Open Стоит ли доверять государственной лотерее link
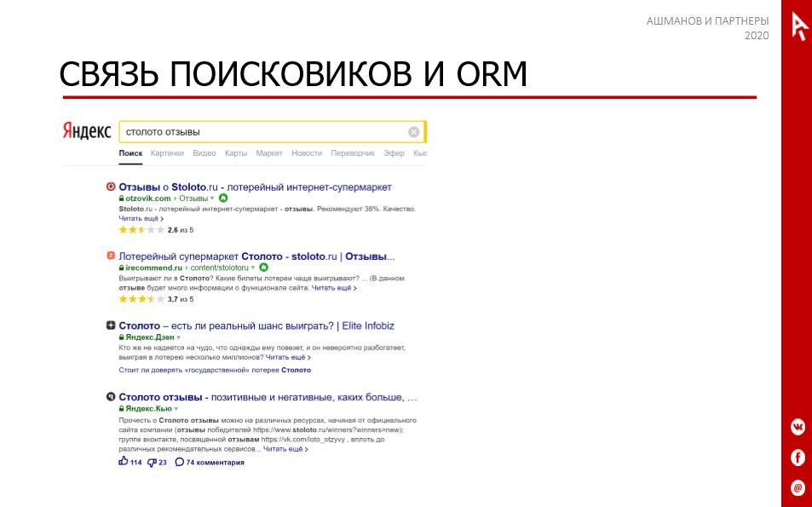This screenshot has height=507, width=812. pos(215,370)
